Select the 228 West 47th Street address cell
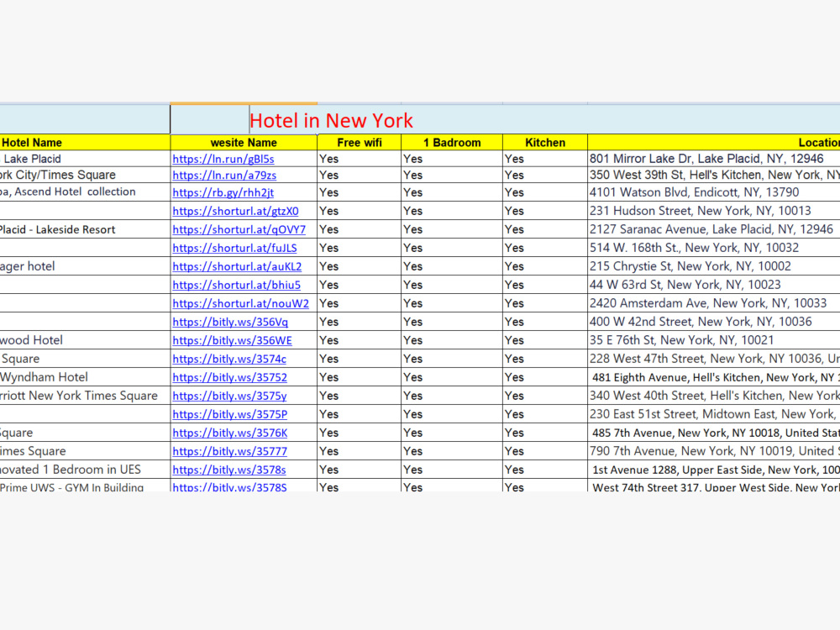 point(713,359)
